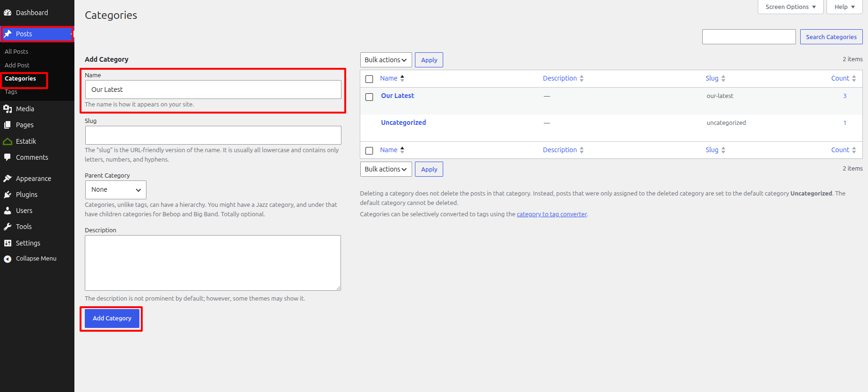Screen dimensions: 868x392
Task: Click the top Description column header link
Action: 560,78
